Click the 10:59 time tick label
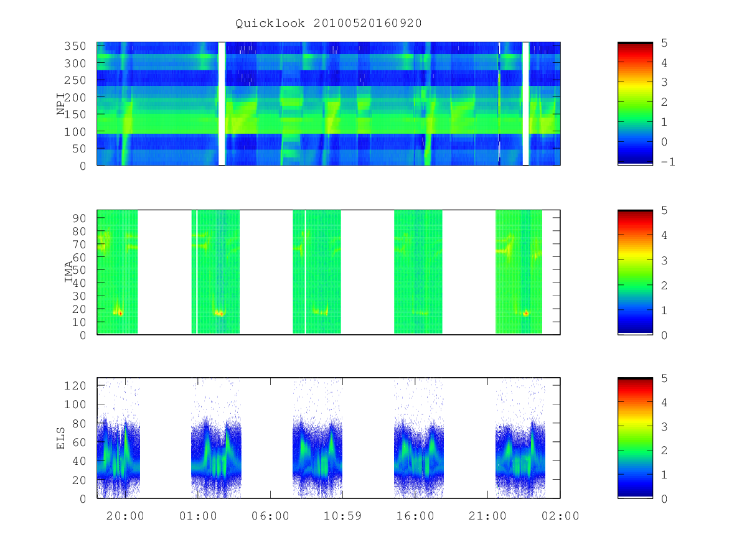The width and height of the screenshot is (747, 560). tap(343, 515)
